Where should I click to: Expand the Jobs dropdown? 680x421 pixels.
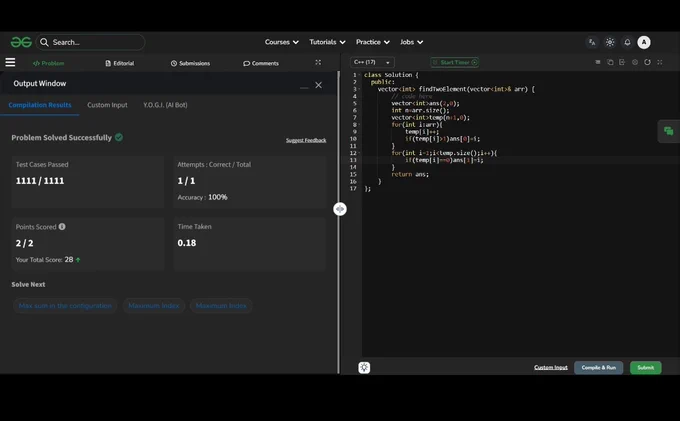point(411,42)
